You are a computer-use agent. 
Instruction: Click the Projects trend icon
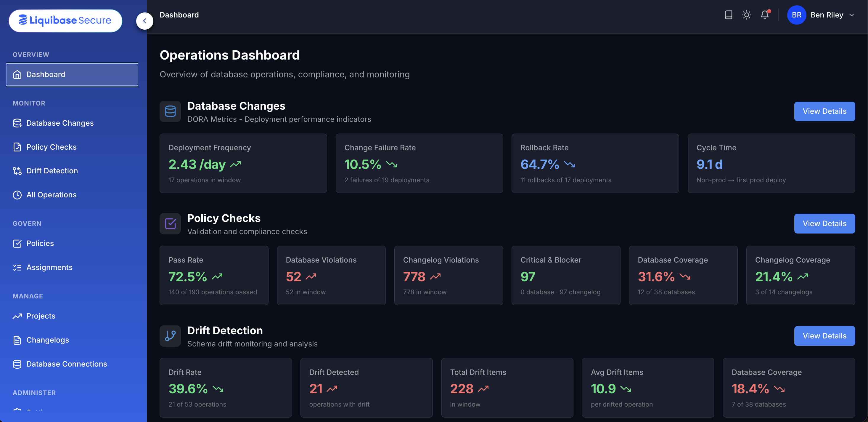(17, 316)
